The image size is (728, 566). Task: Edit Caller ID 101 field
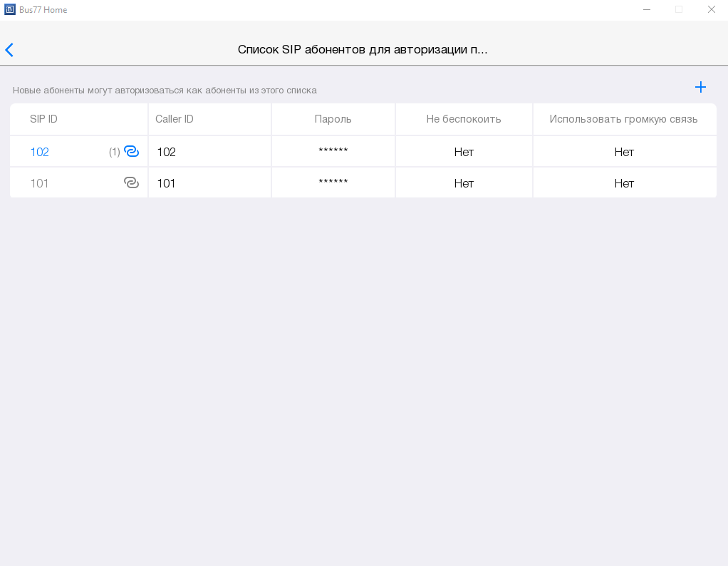tap(209, 183)
